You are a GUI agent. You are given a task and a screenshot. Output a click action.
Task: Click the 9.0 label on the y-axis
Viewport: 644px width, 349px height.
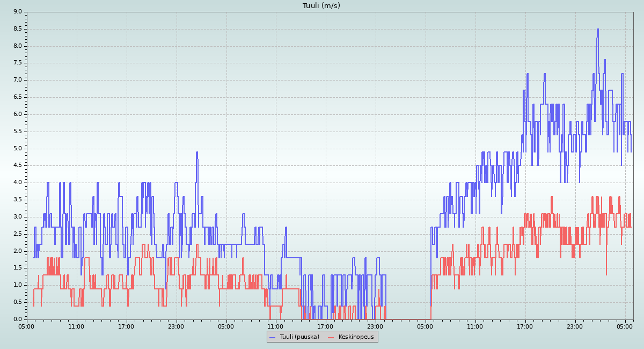[x=17, y=11]
